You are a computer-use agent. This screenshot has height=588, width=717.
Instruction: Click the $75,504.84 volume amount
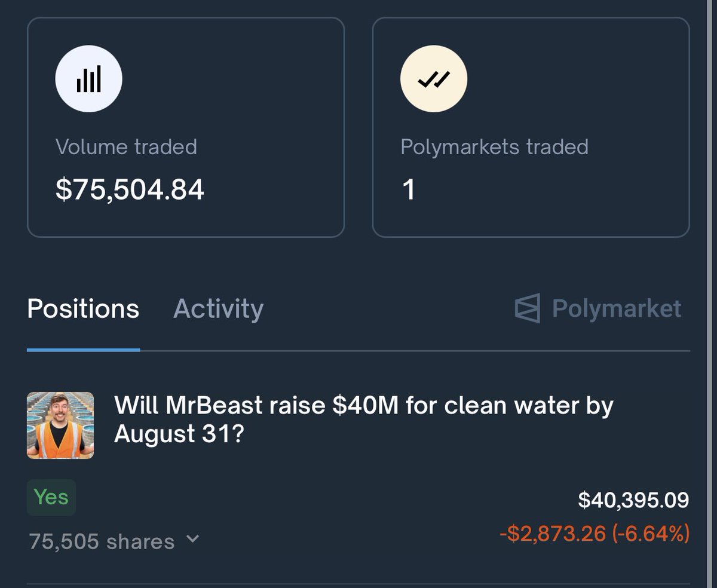coord(130,190)
